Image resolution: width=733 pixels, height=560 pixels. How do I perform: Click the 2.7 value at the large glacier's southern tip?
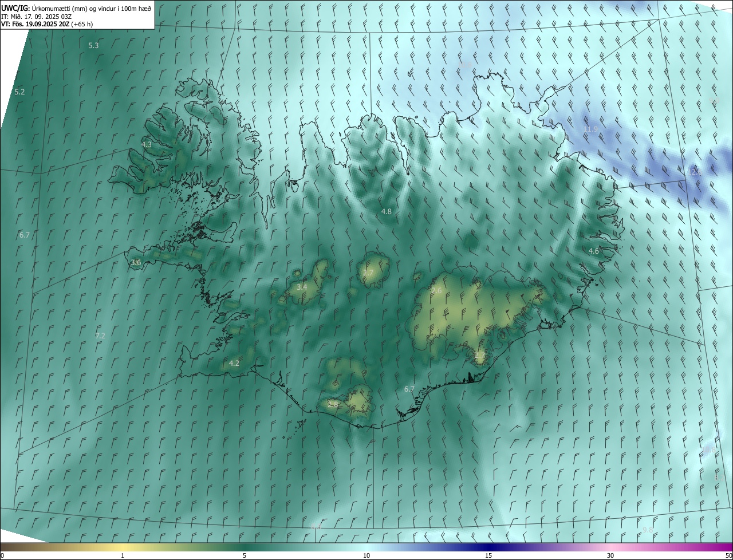coord(480,356)
